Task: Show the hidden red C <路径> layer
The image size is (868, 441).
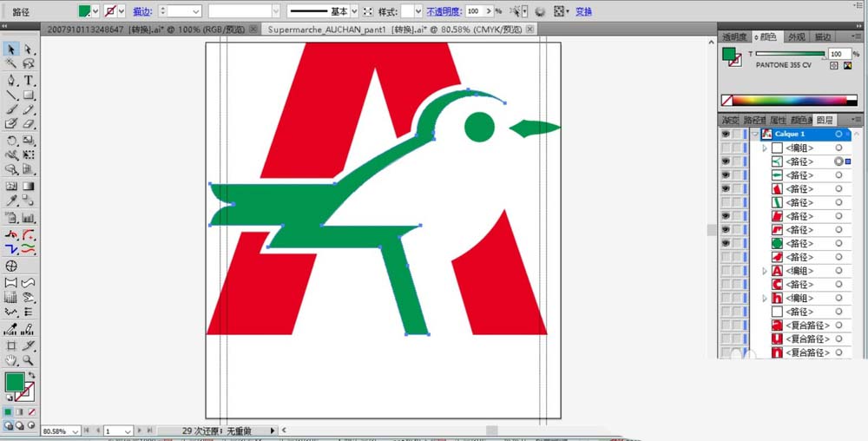Action: coord(725,285)
